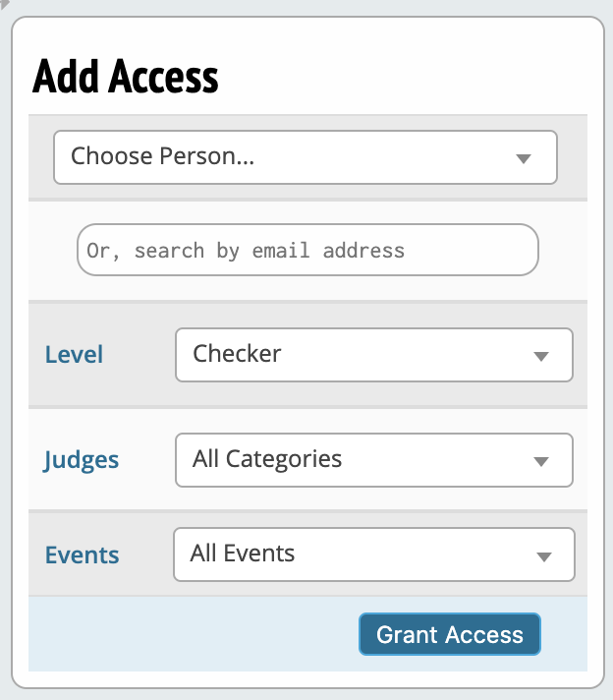The height and width of the screenshot is (700, 613).
Task: Focus the search by email address field
Action: [307, 250]
